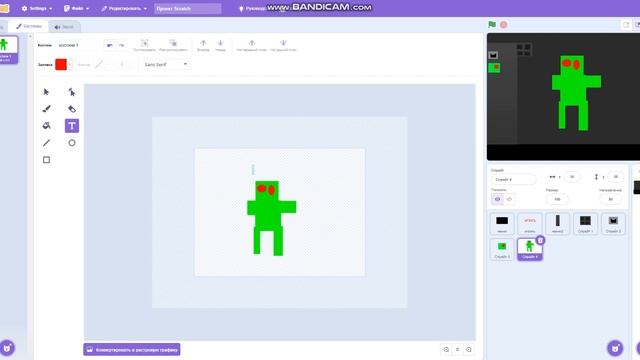Edit the costume name field
Screen dimensions: 640x360
[x=77, y=45]
